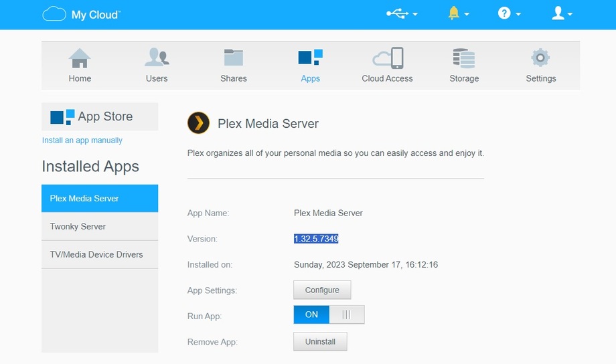Viewport: 616px width, 364px height.
Task: Select TV/Media Device Drivers app
Action: [100, 254]
